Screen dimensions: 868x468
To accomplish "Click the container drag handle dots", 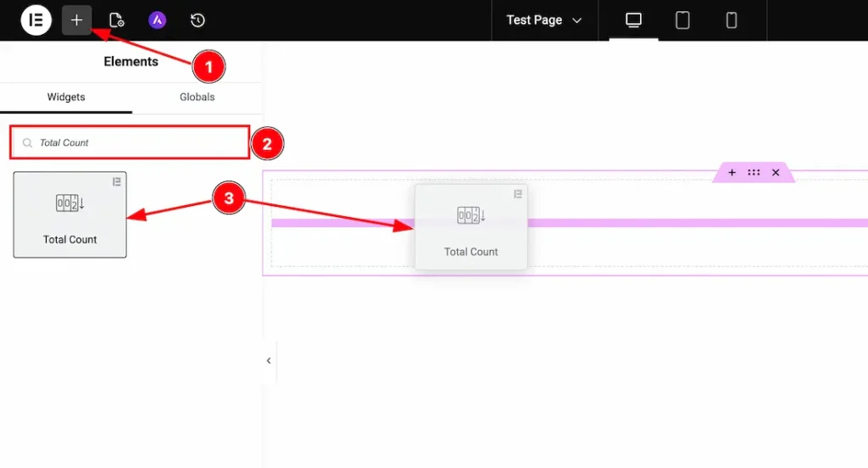I will (x=754, y=172).
